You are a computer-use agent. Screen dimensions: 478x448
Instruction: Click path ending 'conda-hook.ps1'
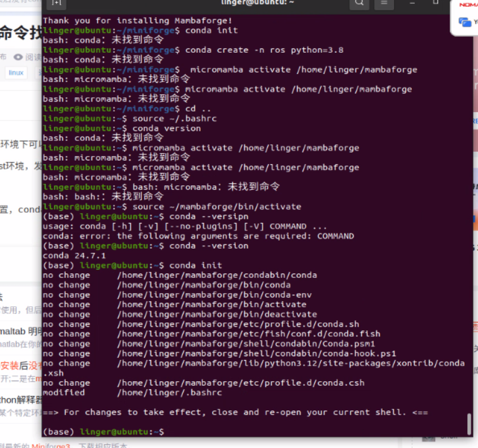point(257,354)
